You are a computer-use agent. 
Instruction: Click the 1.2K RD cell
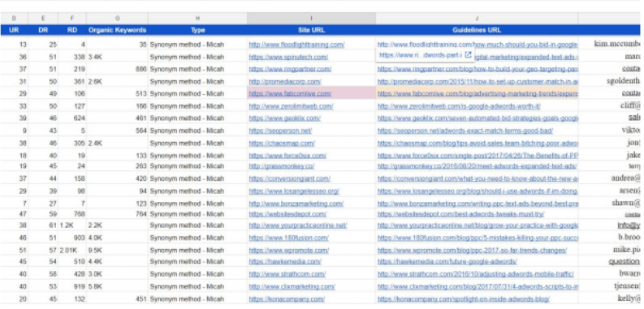pos(72,225)
